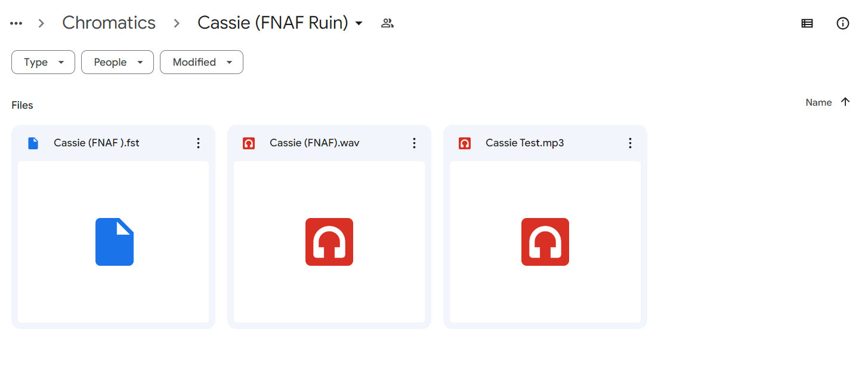Open more options for Cassie (FNAF ).fst

199,143
